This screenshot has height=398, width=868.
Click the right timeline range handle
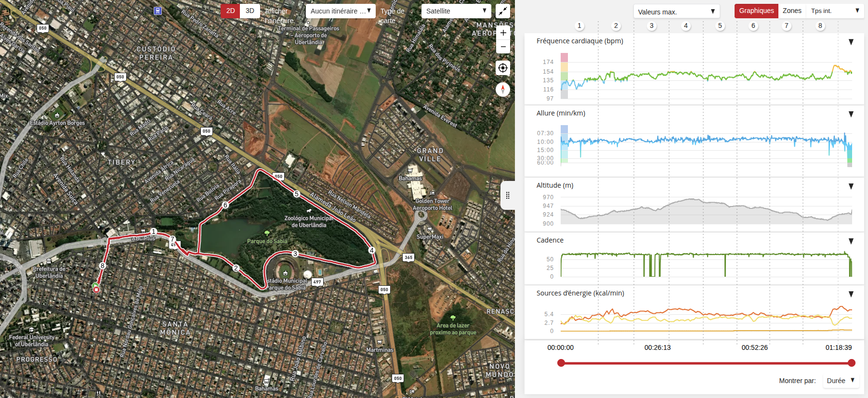click(x=852, y=363)
